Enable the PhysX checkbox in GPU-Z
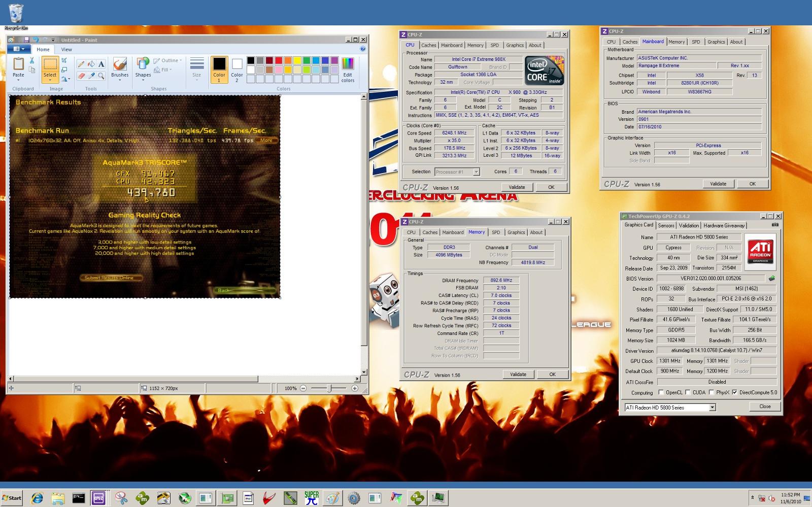 point(712,392)
